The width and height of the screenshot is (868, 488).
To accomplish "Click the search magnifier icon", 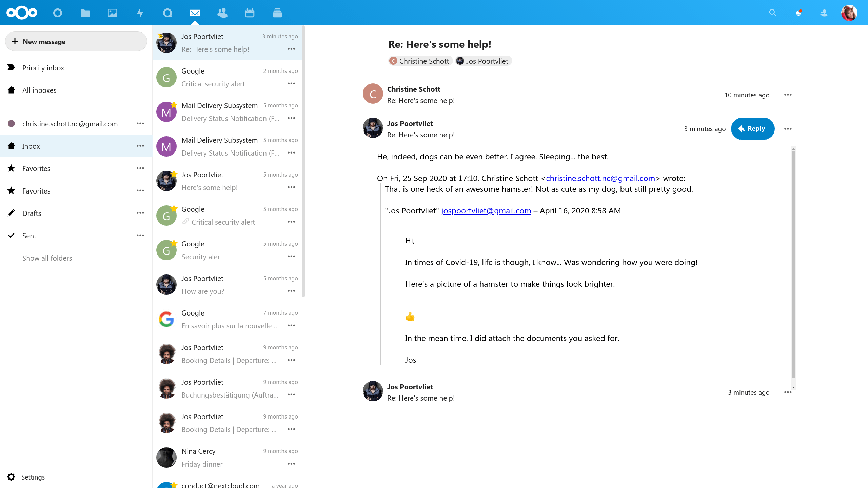I will coord(773,13).
